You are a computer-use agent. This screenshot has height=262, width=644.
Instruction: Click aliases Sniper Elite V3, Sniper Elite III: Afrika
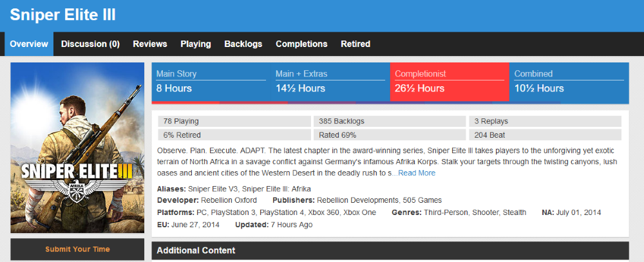pyautogui.click(x=249, y=189)
